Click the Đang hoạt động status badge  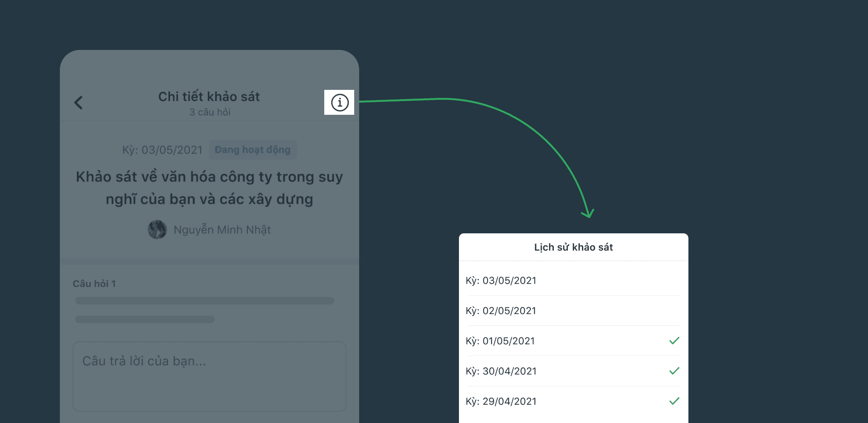pyautogui.click(x=253, y=150)
